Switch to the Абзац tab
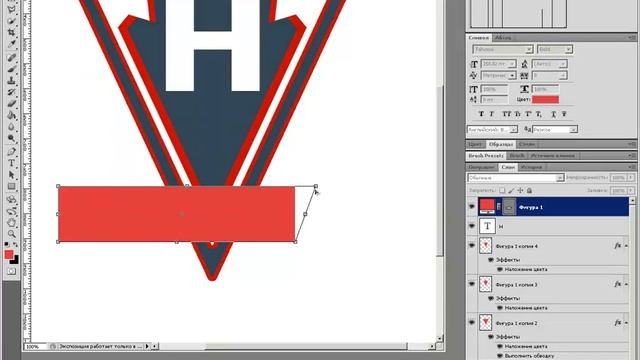 [503, 38]
